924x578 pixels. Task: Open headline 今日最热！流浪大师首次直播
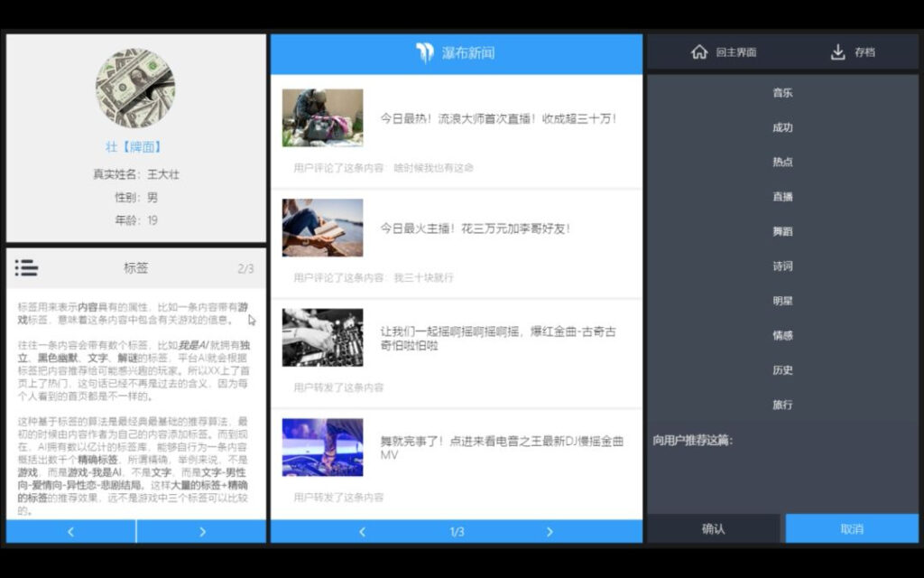click(498, 118)
